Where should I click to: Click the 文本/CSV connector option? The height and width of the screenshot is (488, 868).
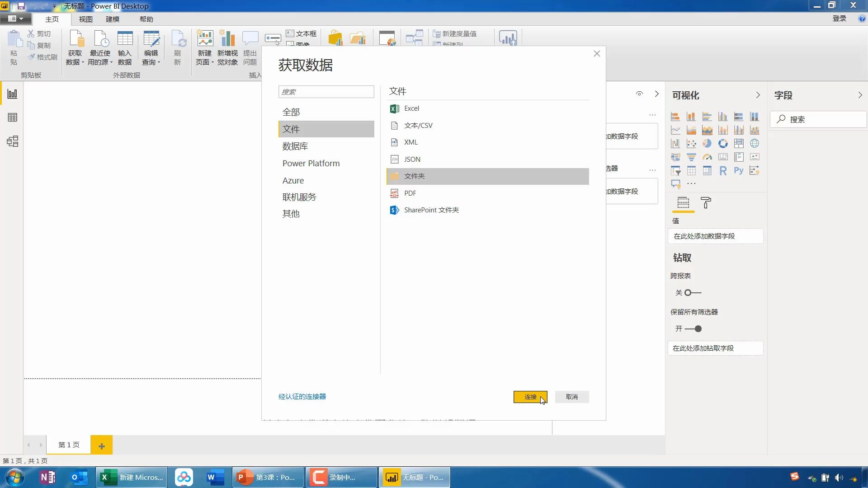[419, 125]
